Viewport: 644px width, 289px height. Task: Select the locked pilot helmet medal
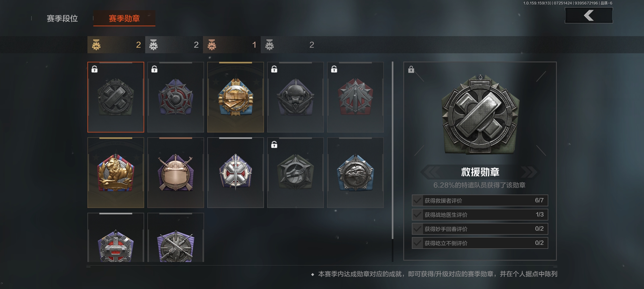click(x=296, y=97)
